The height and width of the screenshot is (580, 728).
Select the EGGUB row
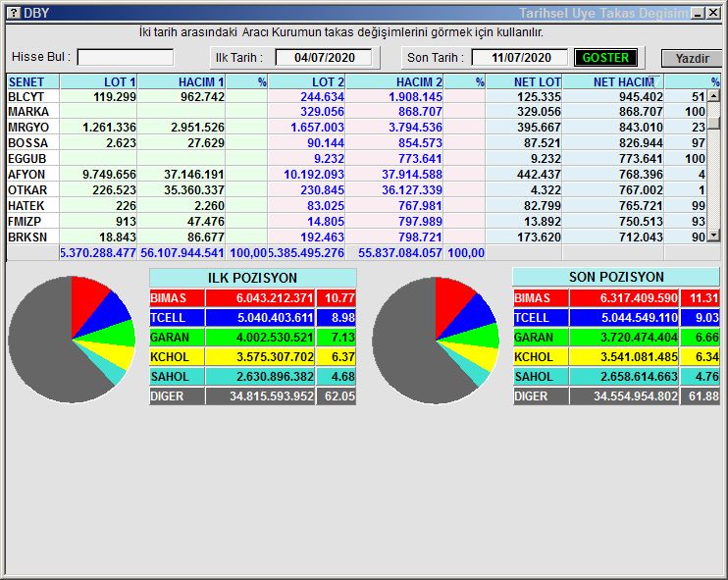click(x=356, y=159)
